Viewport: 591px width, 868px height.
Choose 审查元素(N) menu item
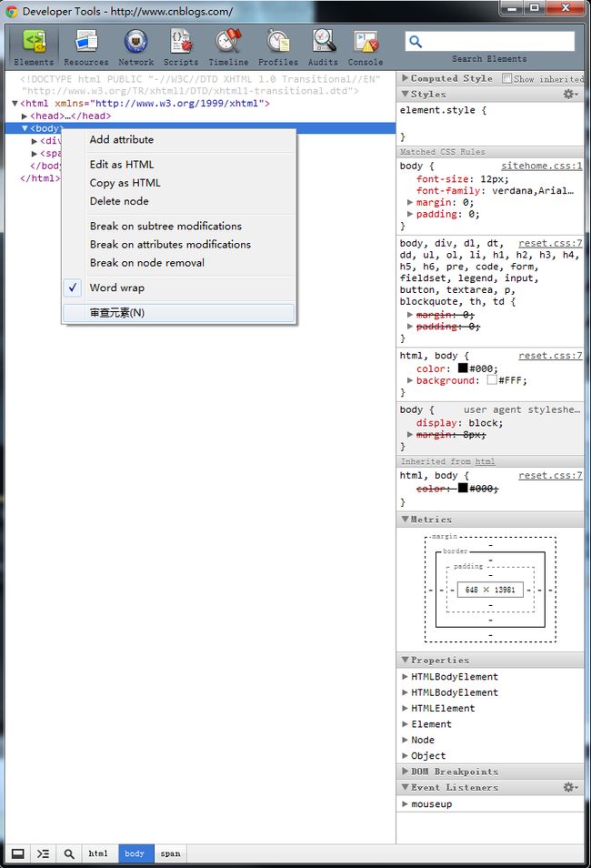179,313
